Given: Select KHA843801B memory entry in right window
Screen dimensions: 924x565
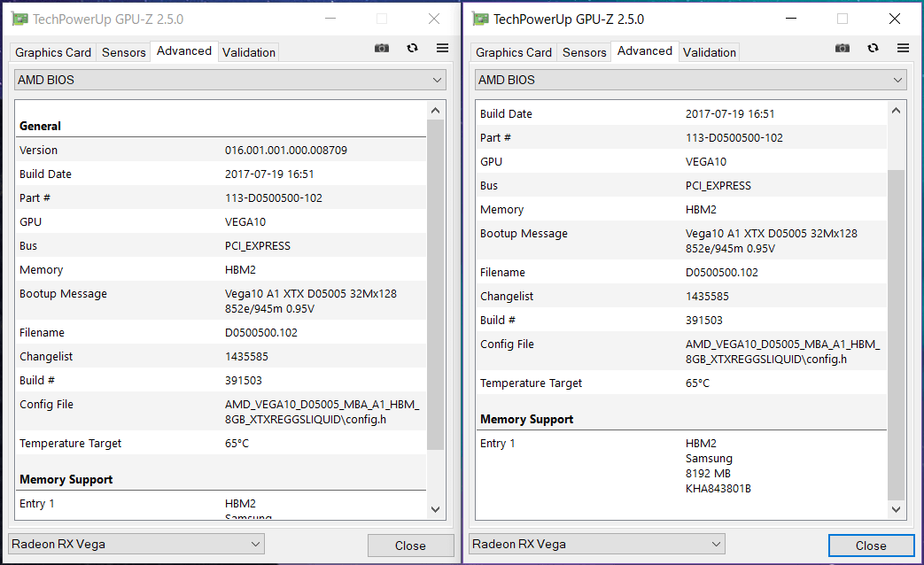Looking at the screenshot, I should click(x=718, y=489).
